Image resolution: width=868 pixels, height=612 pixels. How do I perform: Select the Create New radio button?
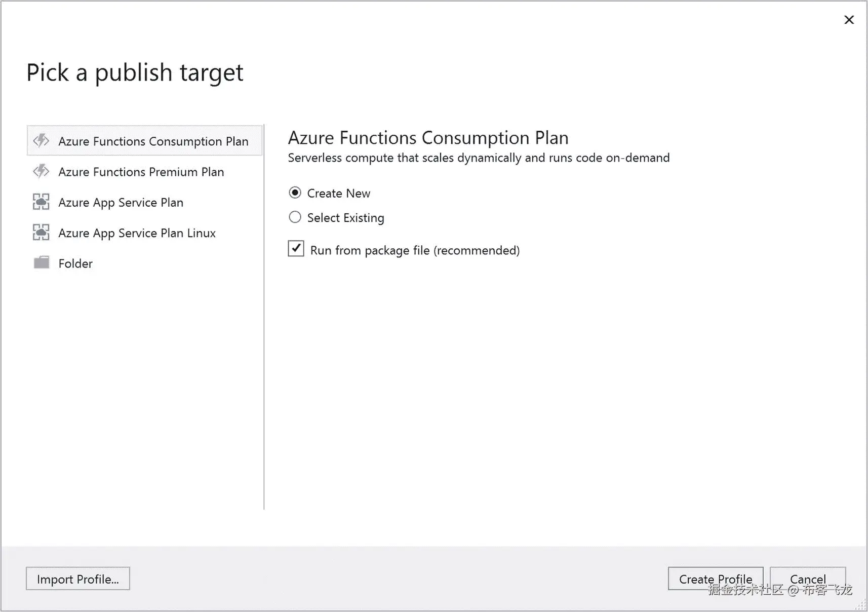295,193
